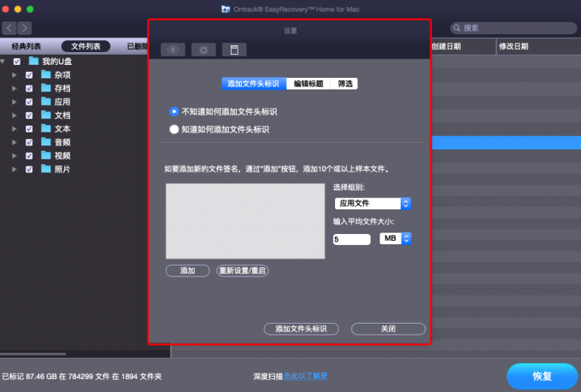
Task: Switch to the 编辑标题 tab
Action: 308,84
